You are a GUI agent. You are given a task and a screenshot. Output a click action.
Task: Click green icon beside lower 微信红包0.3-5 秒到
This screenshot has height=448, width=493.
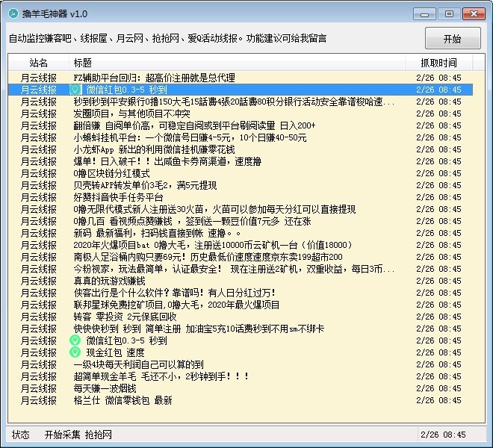click(x=75, y=340)
